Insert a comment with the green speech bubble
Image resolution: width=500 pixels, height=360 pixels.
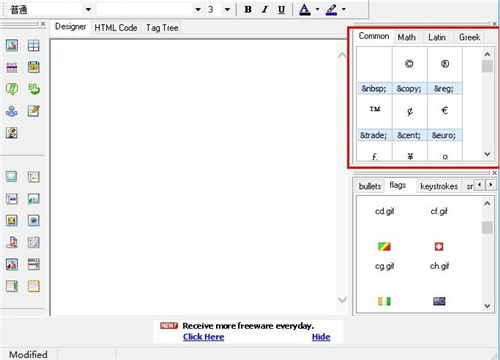[12, 89]
